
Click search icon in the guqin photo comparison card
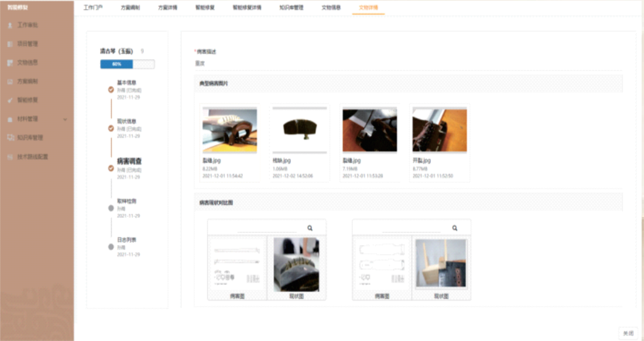pyautogui.click(x=310, y=228)
